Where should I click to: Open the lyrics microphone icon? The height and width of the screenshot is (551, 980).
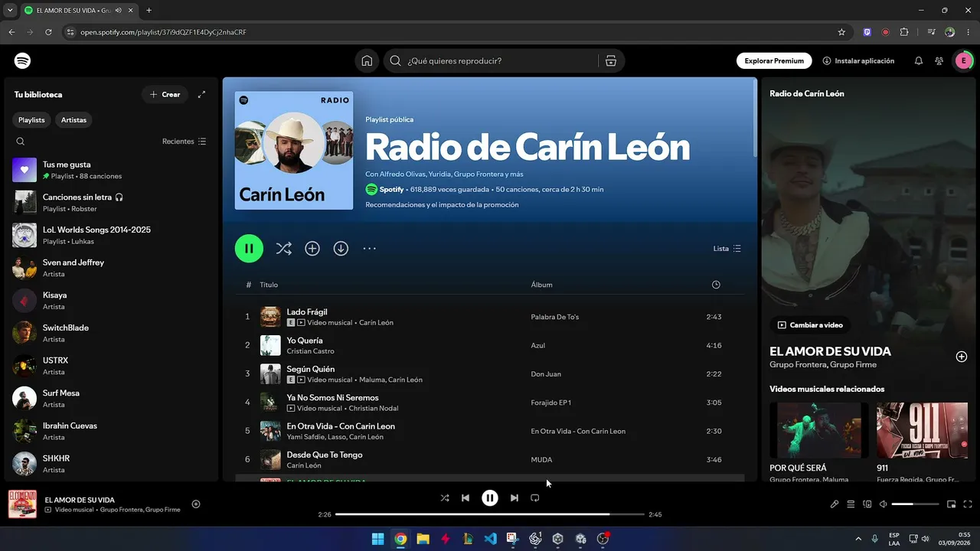tap(835, 504)
